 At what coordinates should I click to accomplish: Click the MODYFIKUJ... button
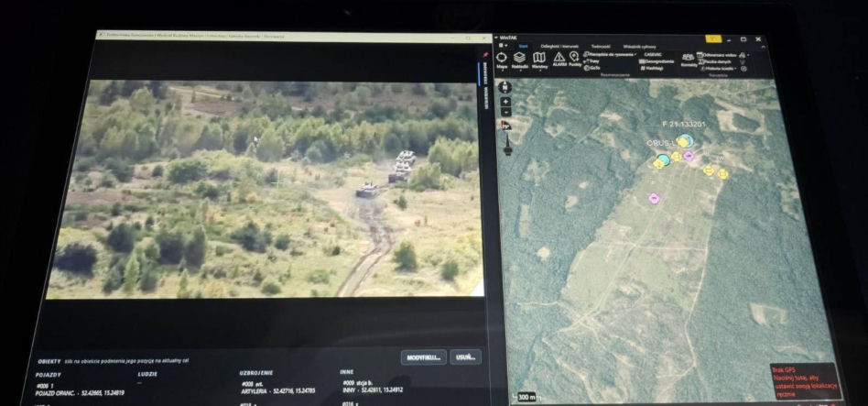click(x=424, y=357)
